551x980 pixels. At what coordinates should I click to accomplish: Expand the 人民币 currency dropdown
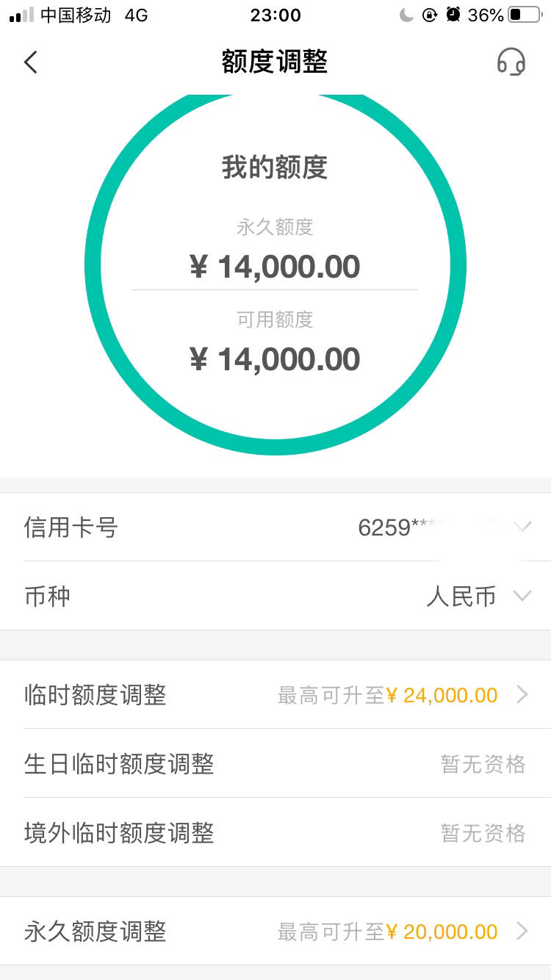[x=522, y=596]
